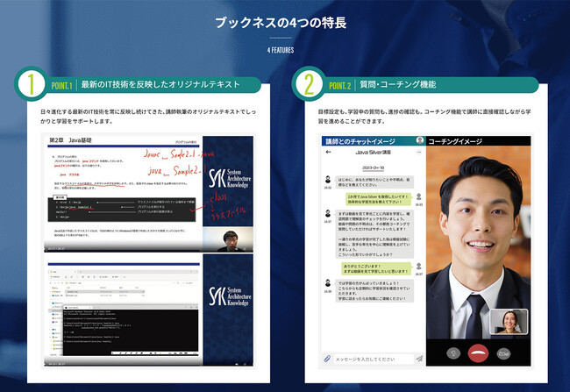Click the back arrow in Java Silver chat
The width and height of the screenshot is (570, 392).
325,151
